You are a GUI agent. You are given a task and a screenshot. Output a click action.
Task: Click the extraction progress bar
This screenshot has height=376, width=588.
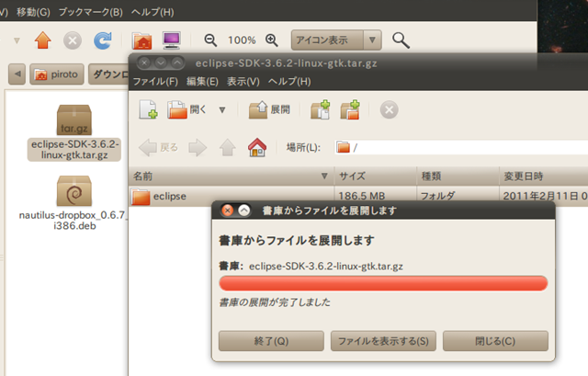tap(383, 283)
